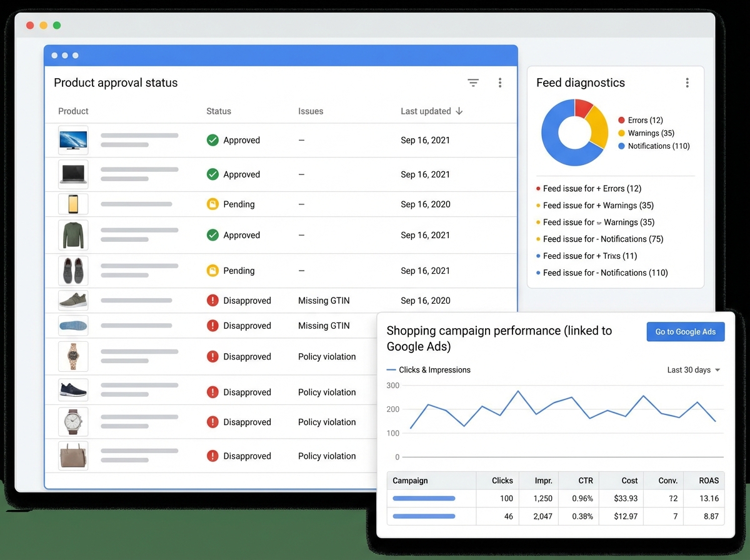Click the green checkmark next to the sweater product

(212, 235)
